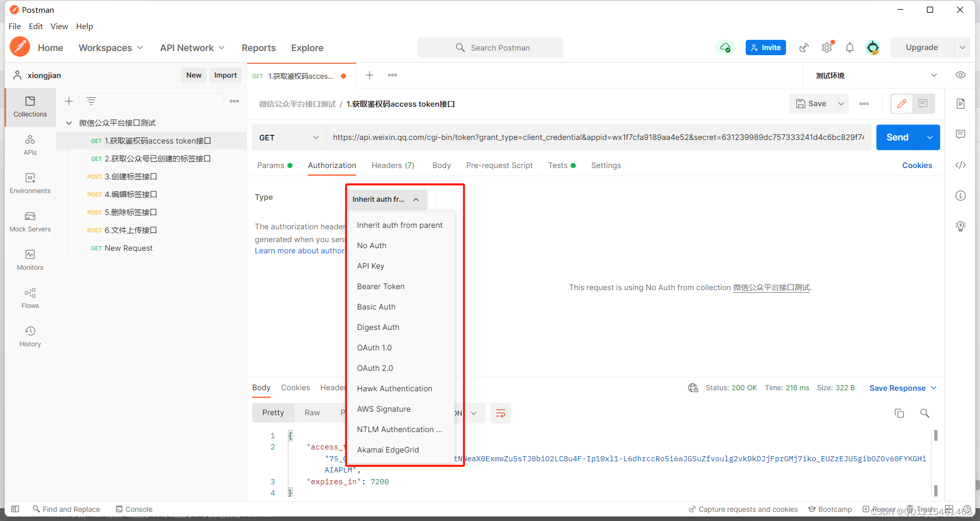Open the Monitors sidebar panel
The image size is (980, 521).
(x=30, y=260)
